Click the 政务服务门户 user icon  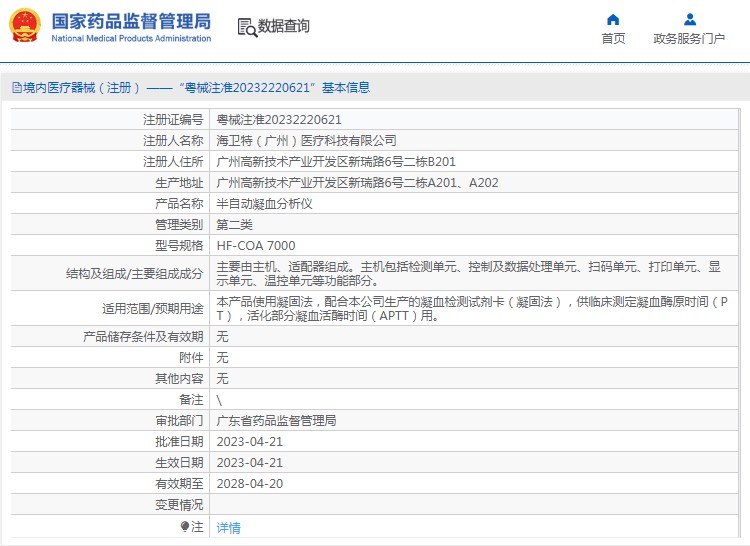690,20
